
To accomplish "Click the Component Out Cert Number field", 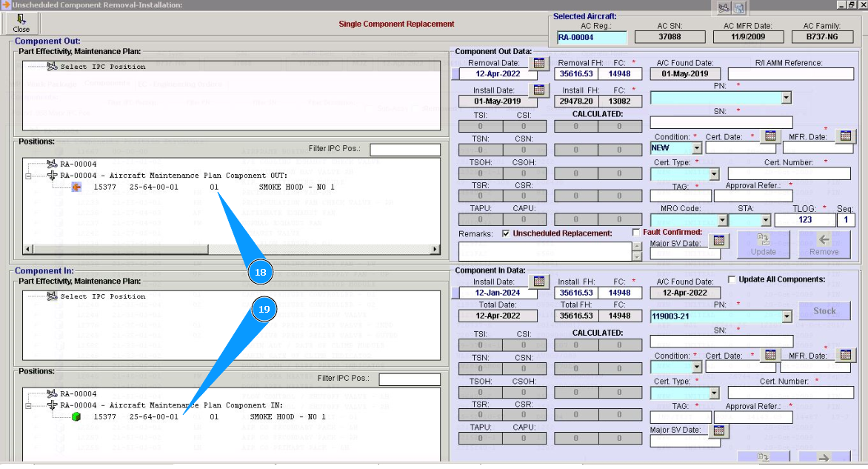I will [x=789, y=174].
